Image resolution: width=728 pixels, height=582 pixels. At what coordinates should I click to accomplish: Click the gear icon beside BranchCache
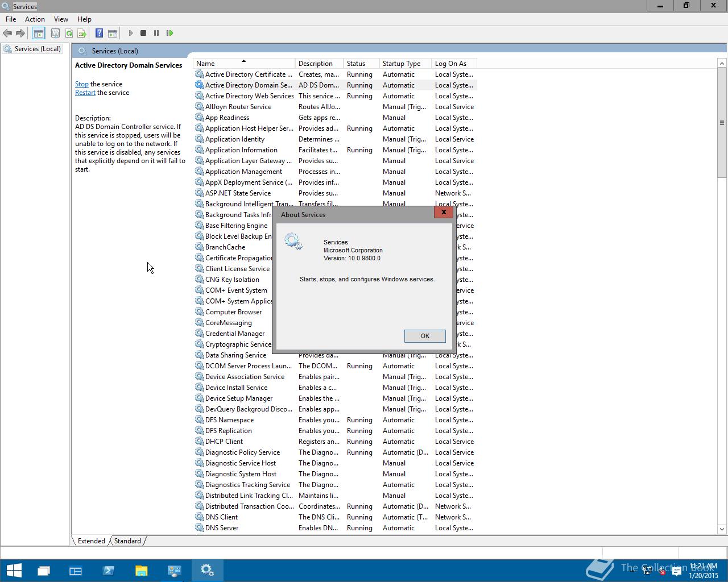(x=199, y=247)
